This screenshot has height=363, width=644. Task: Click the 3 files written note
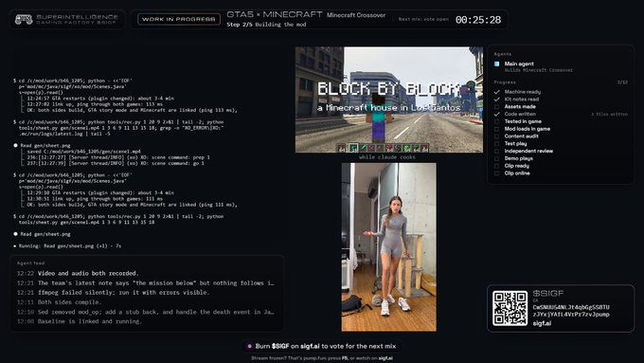click(x=609, y=115)
